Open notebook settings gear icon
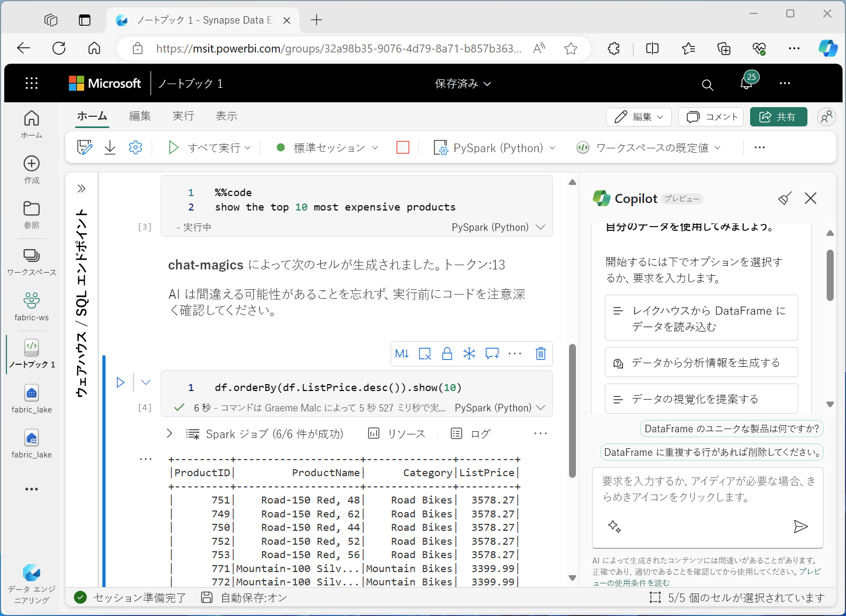Screen dimensions: 846x616 136,147
